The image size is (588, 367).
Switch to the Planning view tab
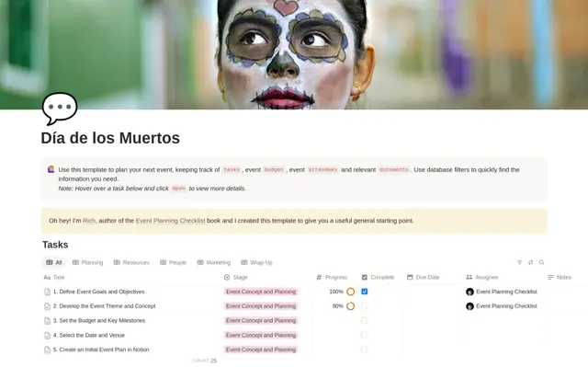tap(88, 262)
